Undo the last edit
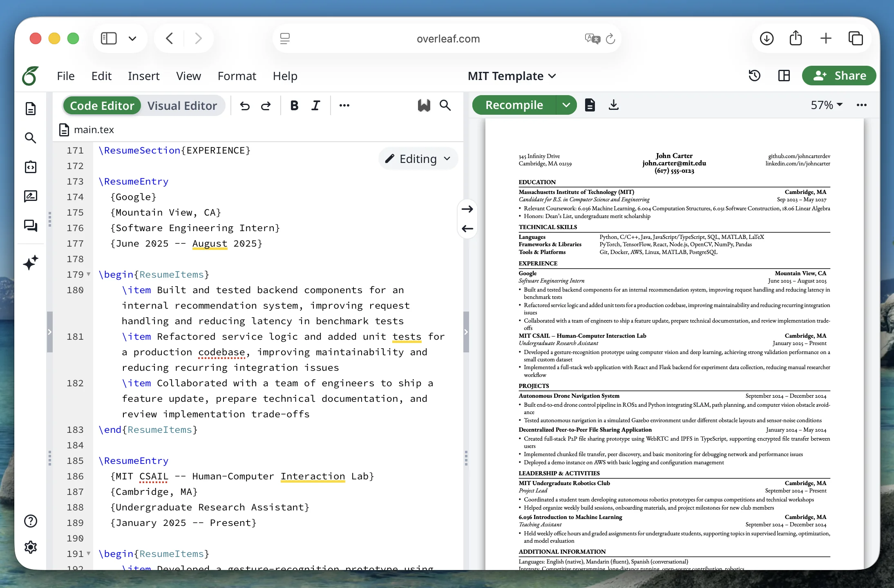The height and width of the screenshot is (588, 894). [245, 106]
